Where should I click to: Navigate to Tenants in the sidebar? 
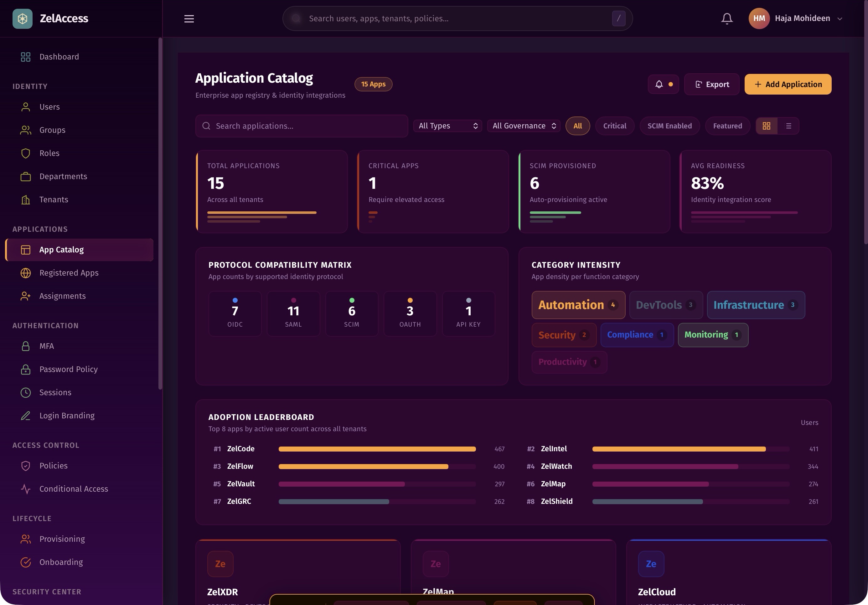click(53, 199)
